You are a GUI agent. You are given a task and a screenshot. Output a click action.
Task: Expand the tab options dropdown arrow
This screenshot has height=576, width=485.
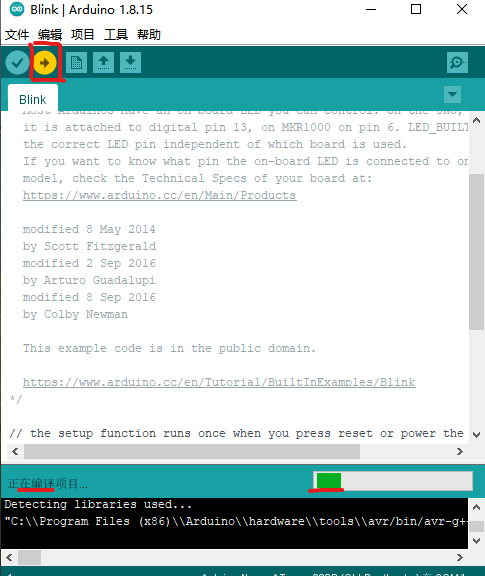coord(452,94)
